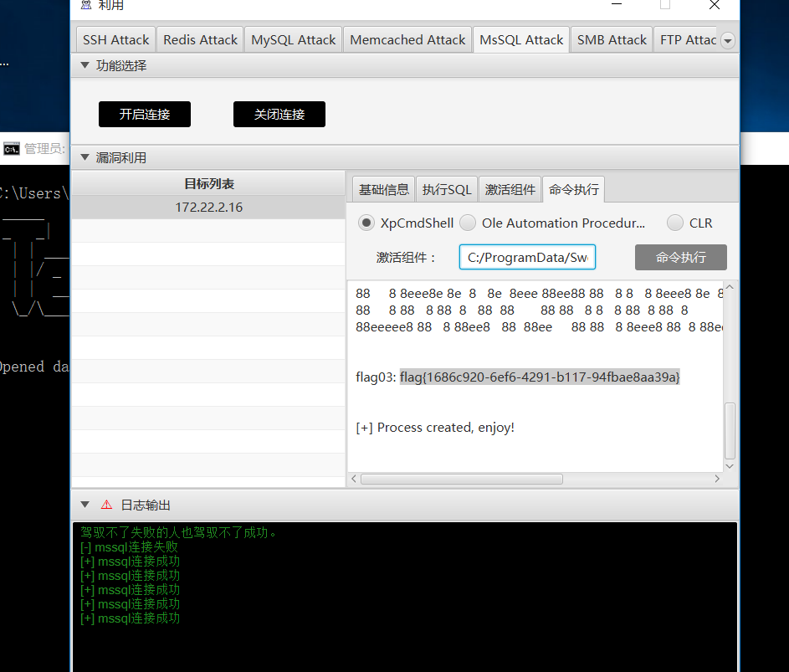Click the output's horizontal scrollbar thumb
Image resolution: width=789 pixels, height=672 pixels.
tap(461, 479)
